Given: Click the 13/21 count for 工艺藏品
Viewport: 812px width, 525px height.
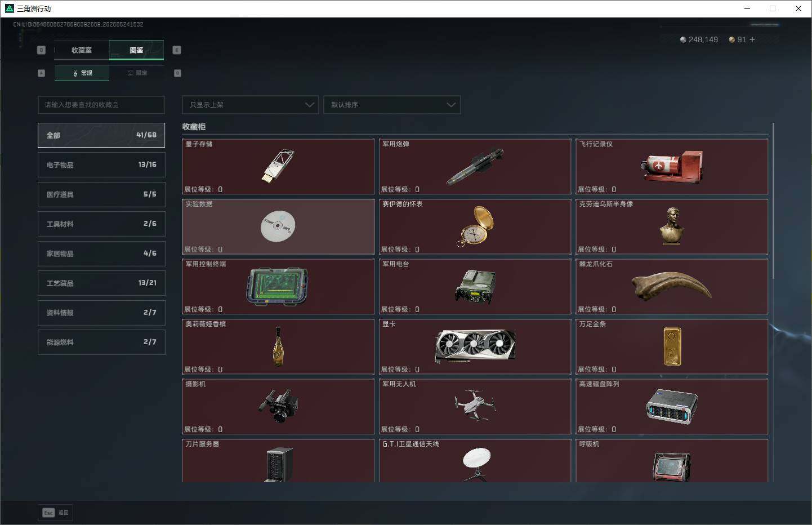Looking at the screenshot, I should (147, 283).
